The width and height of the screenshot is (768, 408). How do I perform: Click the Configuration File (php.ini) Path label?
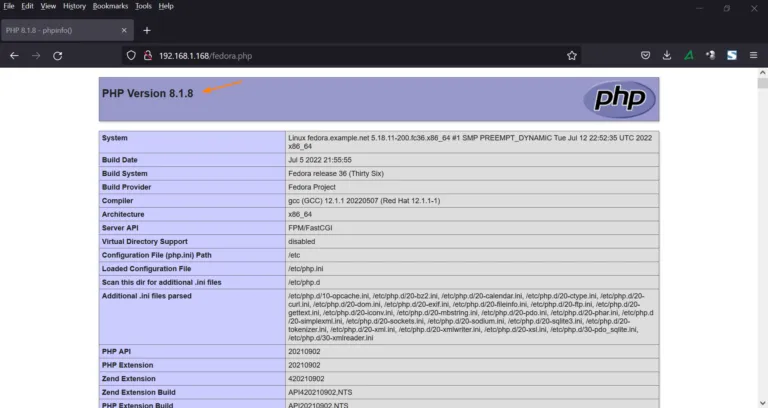tap(157, 255)
